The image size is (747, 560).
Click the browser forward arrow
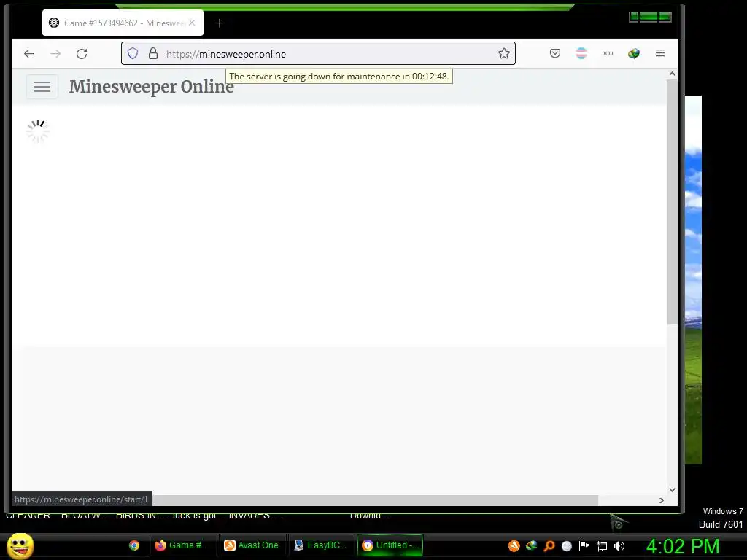pyautogui.click(x=55, y=54)
